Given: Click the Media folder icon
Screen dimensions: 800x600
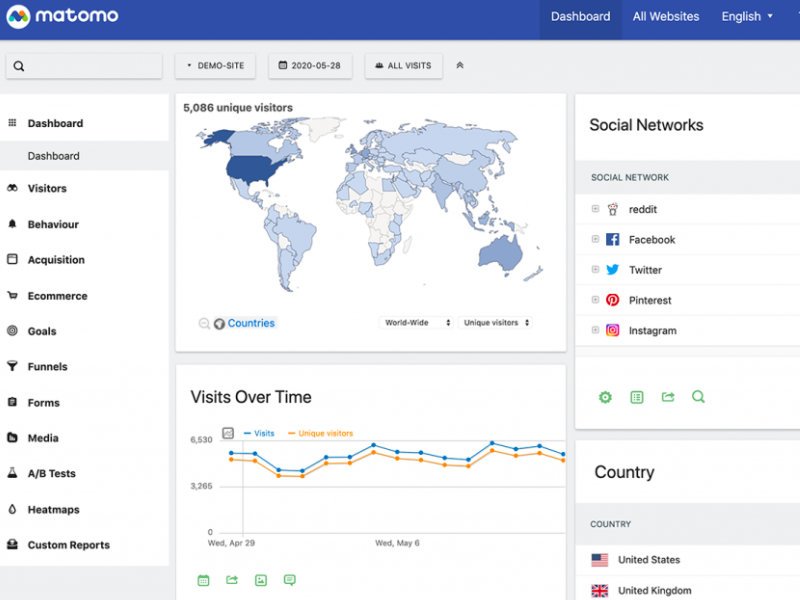Looking at the screenshot, I should click(x=12, y=437).
